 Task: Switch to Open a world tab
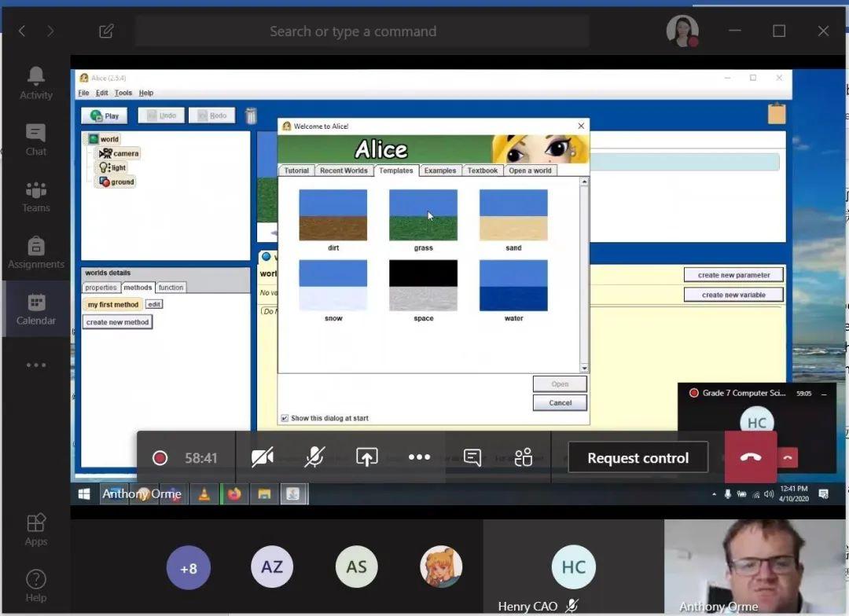(x=530, y=170)
